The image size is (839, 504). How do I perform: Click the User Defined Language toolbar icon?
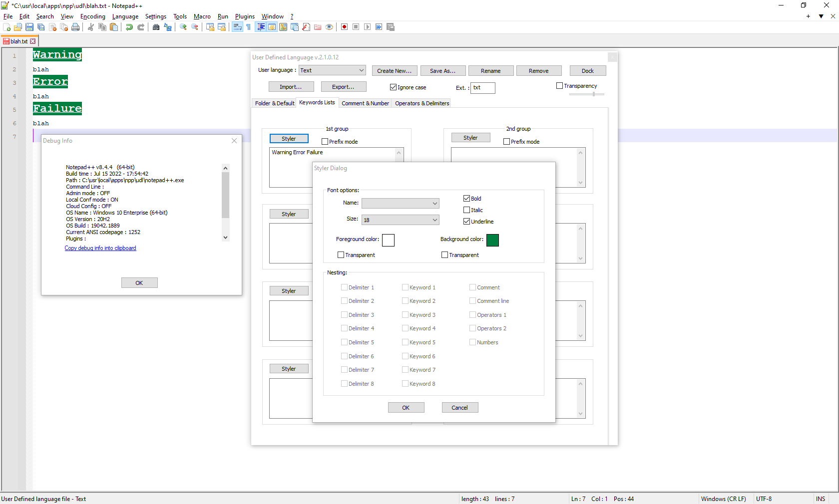point(272,27)
